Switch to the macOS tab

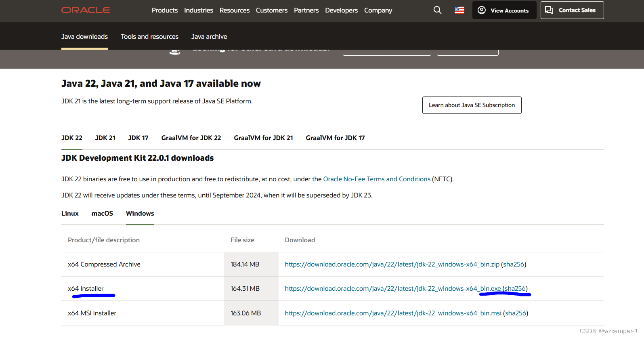click(102, 213)
